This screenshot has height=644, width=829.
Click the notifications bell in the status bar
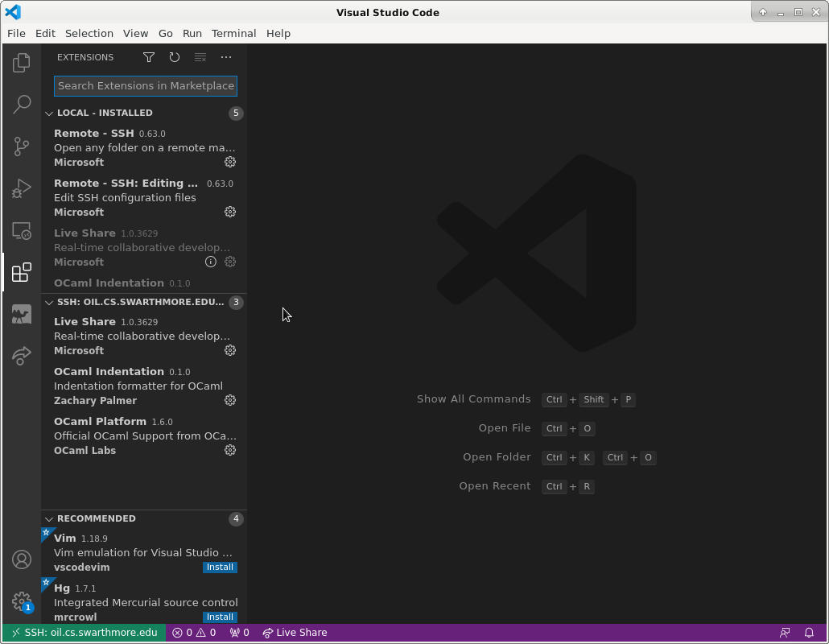(x=810, y=633)
